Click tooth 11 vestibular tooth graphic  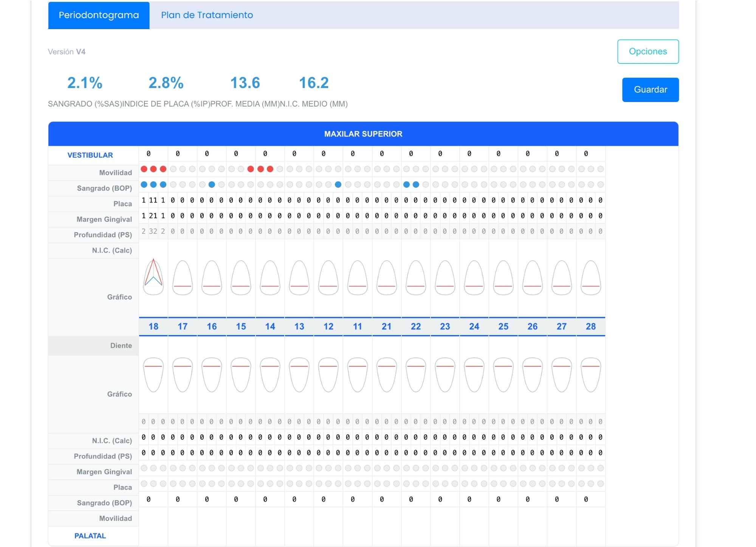357,277
